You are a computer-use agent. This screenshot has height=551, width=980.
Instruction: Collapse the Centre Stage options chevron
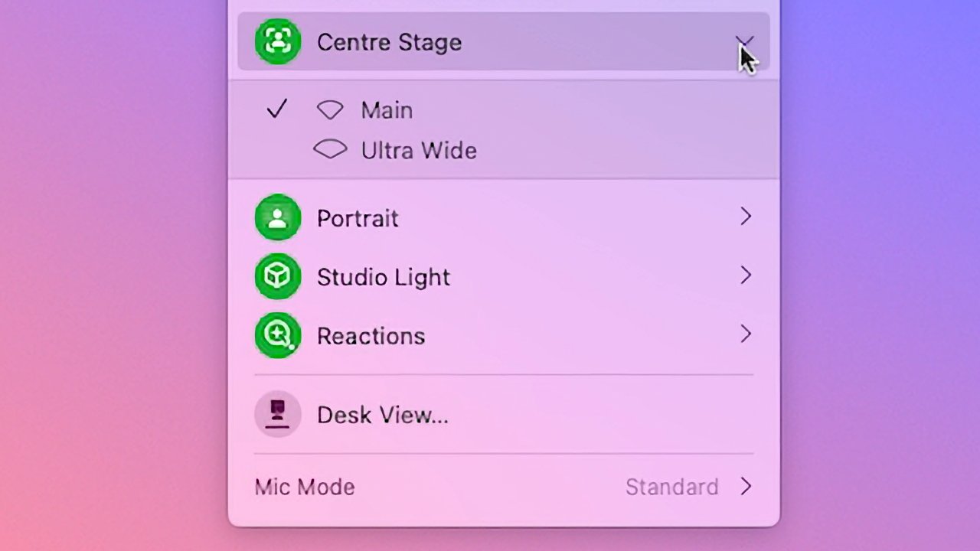pyautogui.click(x=744, y=41)
